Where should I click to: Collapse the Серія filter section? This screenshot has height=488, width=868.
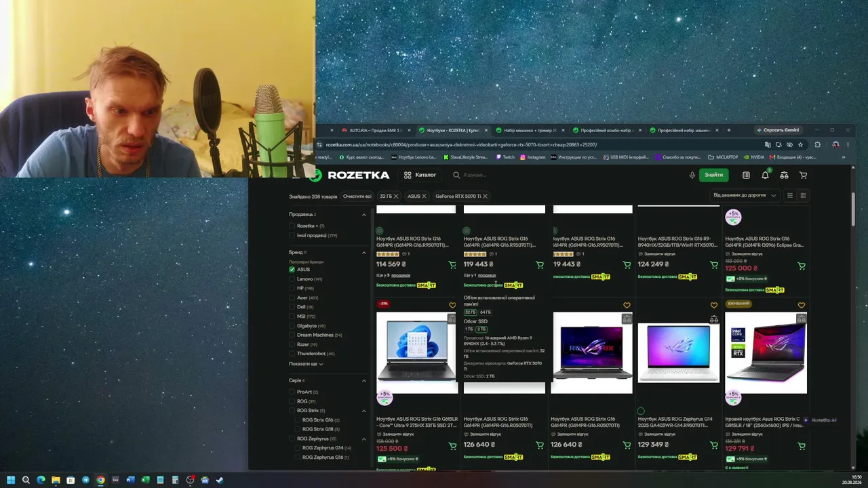364,380
